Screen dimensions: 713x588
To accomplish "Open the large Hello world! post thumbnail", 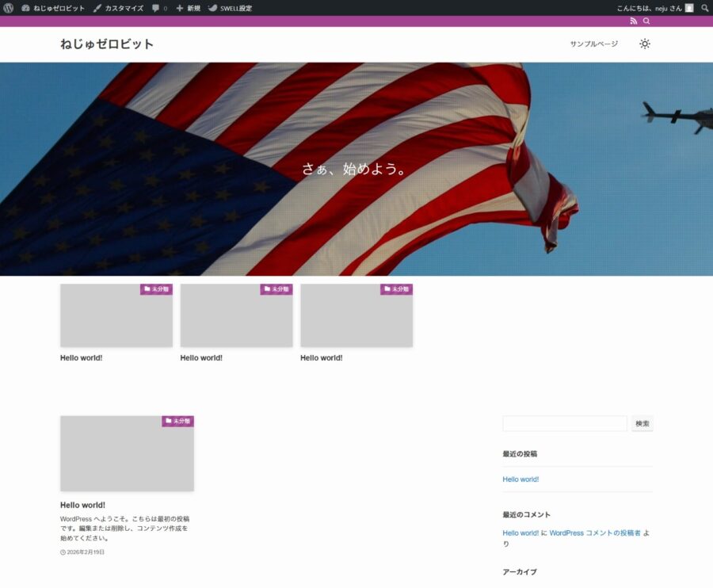I will tap(127, 453).
